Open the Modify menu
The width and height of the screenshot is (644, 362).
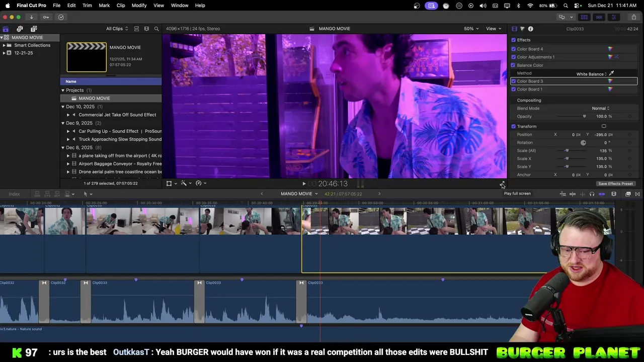pyautogui.click(x=139, y=5)
